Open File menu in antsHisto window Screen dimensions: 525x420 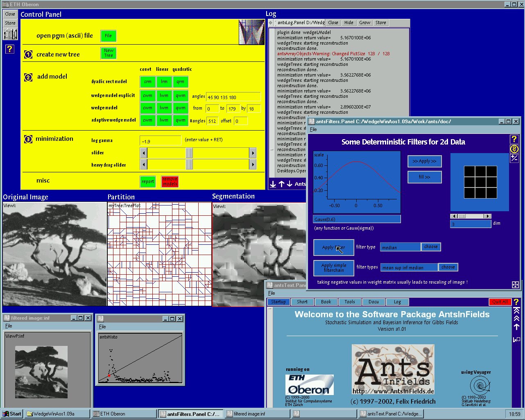(102, 327)
